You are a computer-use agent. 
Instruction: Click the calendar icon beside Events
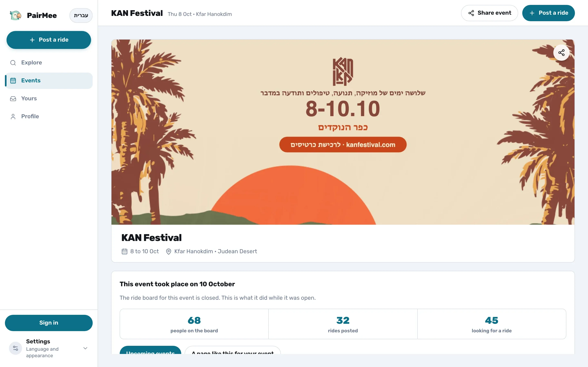(13, 81)
